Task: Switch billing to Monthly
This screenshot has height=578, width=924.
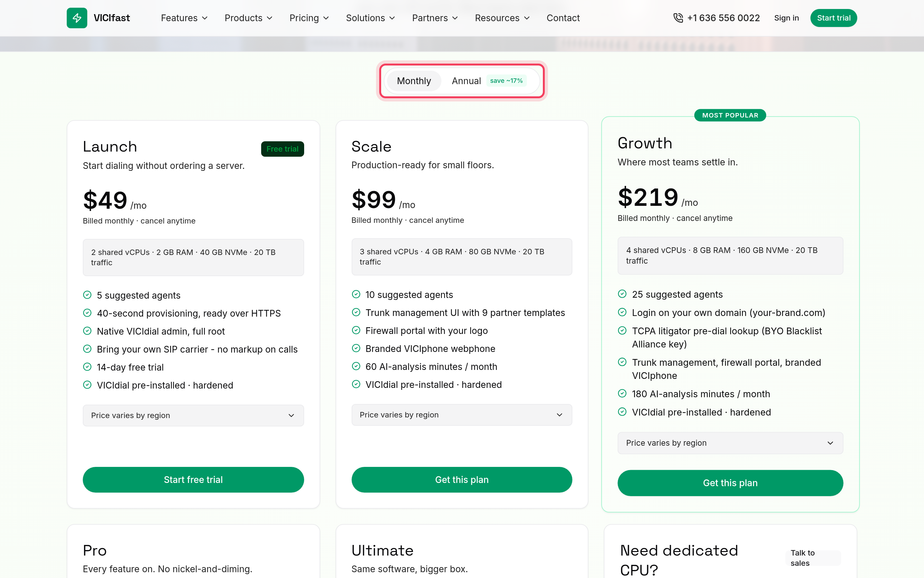Action: pos(414,81)
